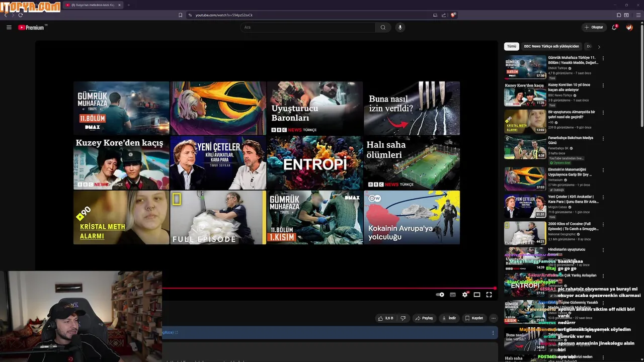Open Bir uyuşturucu Almanya'da bir şehri video
Screen dimensions: 644x362
point(572,115)
